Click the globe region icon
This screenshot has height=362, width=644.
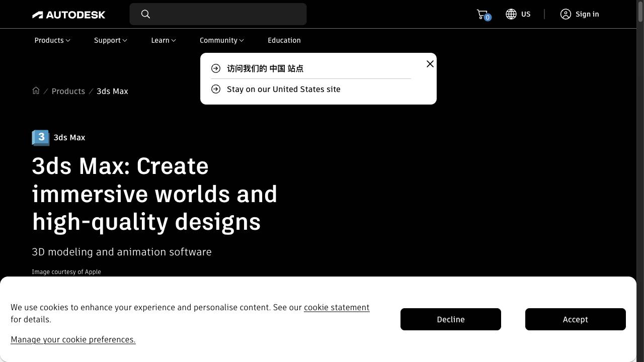[511, 14]
